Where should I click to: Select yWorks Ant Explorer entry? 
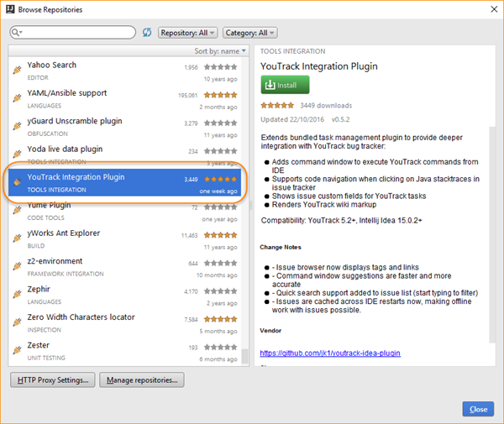(x=124, y=239)
